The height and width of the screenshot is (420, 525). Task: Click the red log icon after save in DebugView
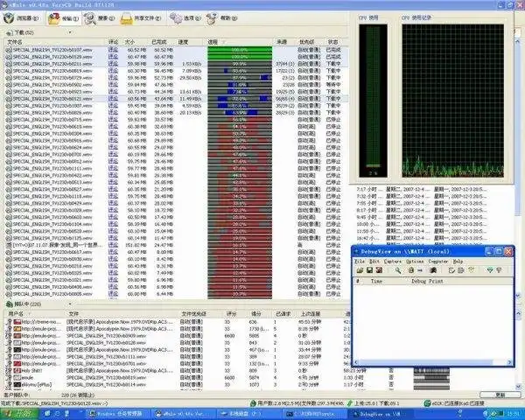click(379, 270)
